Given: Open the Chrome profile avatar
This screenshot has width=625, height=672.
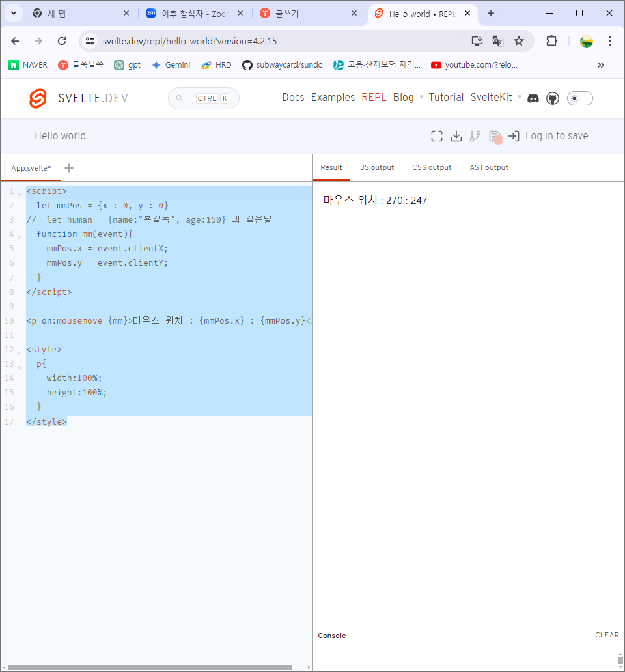Looking at the screenshot, I should coord(587,41).
